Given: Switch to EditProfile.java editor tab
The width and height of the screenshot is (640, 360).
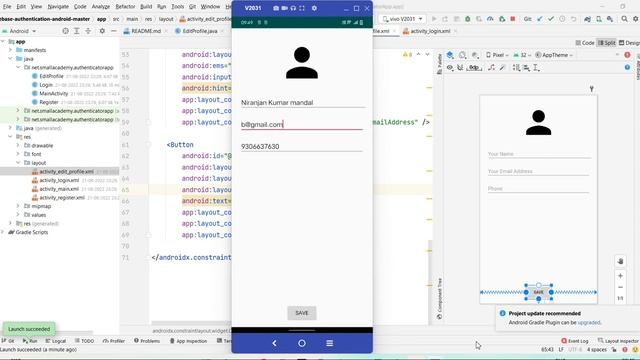Looking at the screenshot, I should [200, 31].
